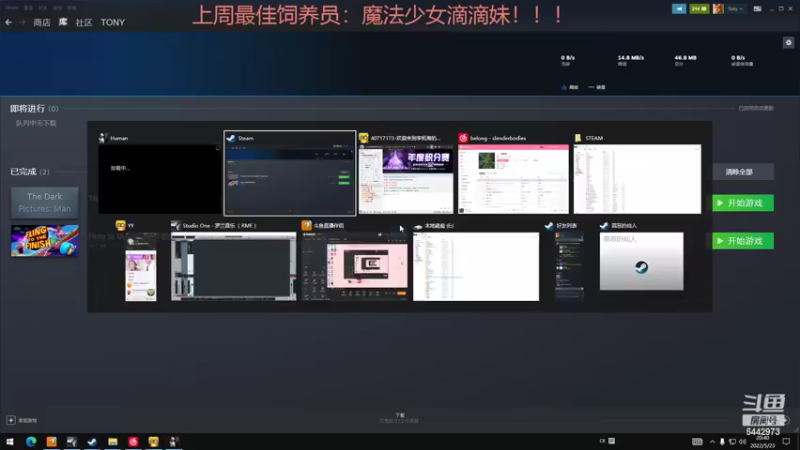
Task: Open YY app from the taskbar
Action: (x=154, y=442)
